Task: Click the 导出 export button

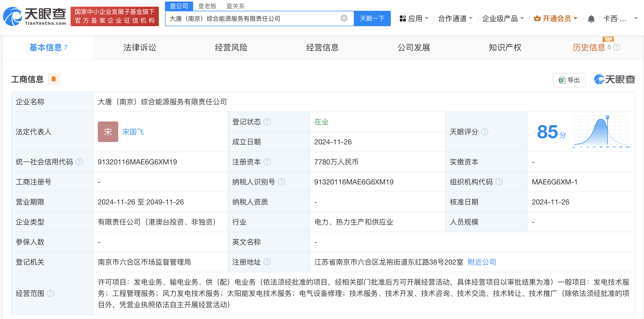Action: point(569,80)
